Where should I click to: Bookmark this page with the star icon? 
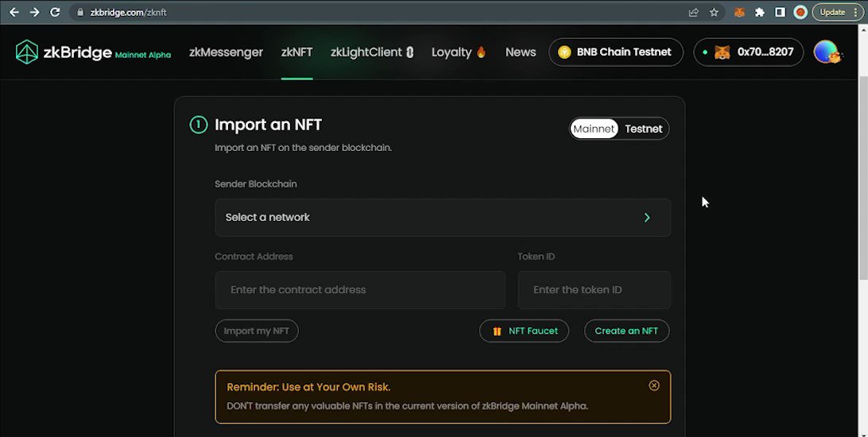714,12
